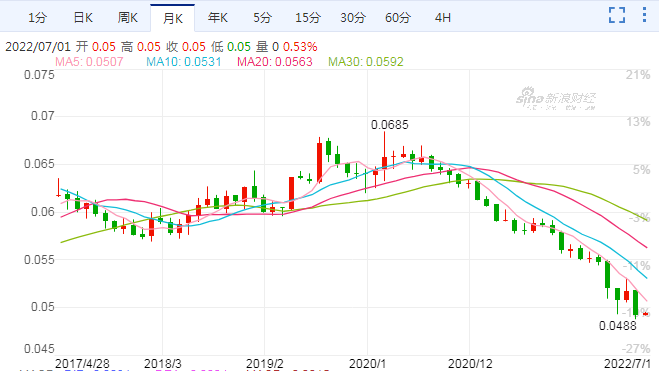Screen dimensions: 659x371
Task: Click the MA10: 0.0531 legend label
Action: [x=184, y=62]
